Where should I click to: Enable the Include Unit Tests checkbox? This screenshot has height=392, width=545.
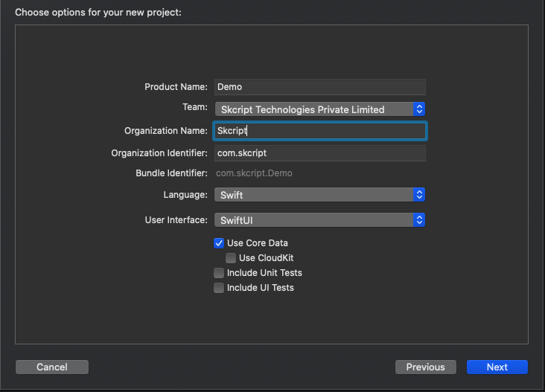(219, 273)
